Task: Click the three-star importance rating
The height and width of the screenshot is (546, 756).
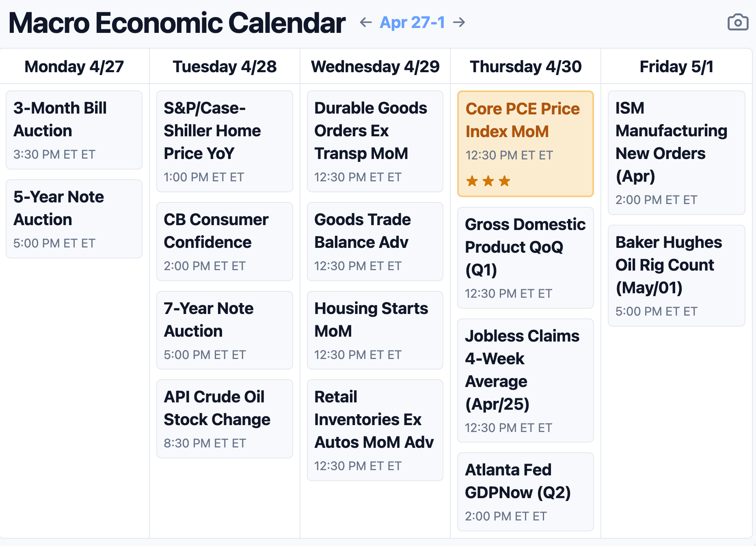Action: click(x=488, y=181)
